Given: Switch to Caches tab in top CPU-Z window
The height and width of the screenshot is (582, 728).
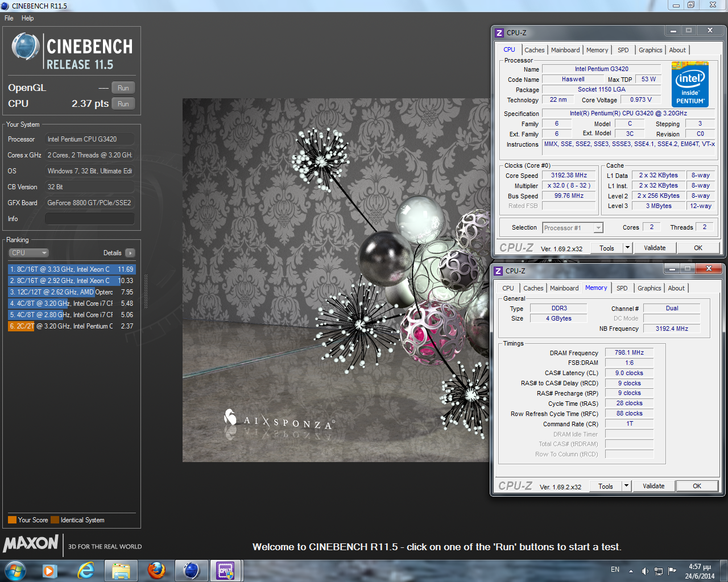Looking at the screenshot, I should (535, 50).
